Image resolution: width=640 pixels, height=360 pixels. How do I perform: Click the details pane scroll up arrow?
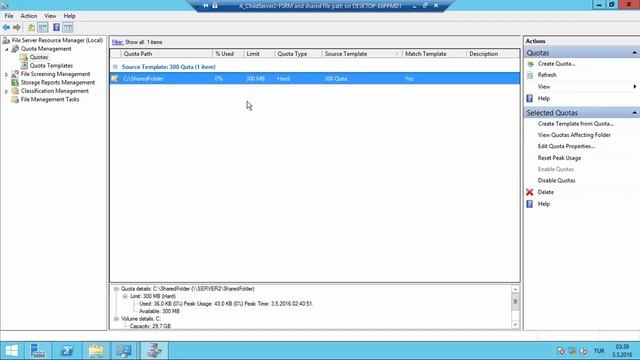(x=515, y=289)
